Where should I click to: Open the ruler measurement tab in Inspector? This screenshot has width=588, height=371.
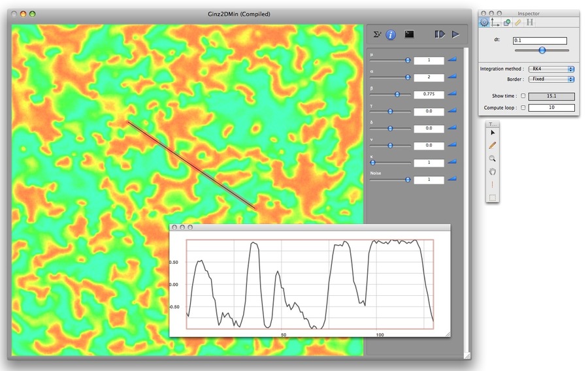pos(518,23)
